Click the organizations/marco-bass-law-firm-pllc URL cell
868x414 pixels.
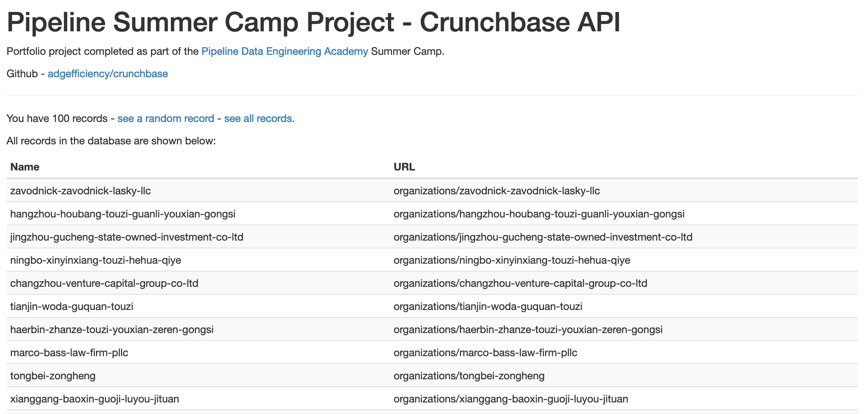[624, 352]
